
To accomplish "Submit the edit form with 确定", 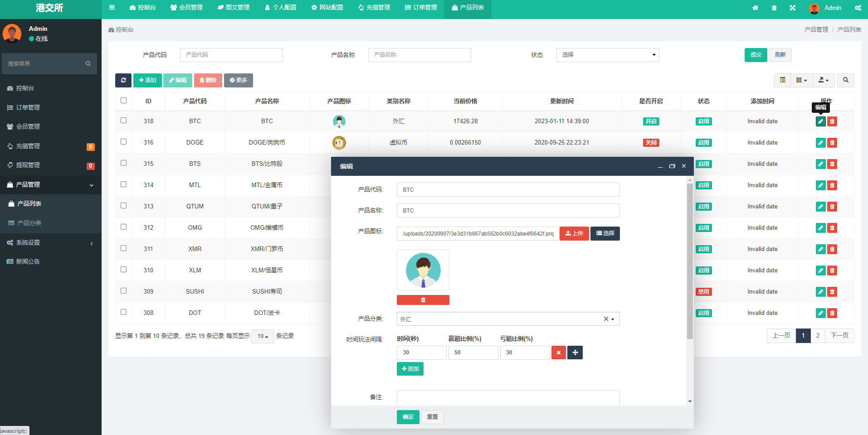I will (407, 417).
